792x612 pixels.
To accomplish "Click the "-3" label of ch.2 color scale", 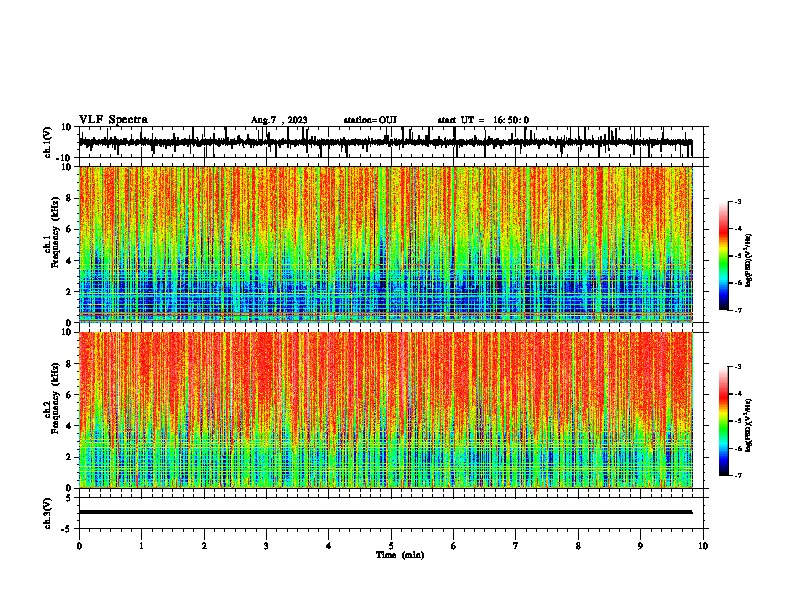I will point(737,367).
